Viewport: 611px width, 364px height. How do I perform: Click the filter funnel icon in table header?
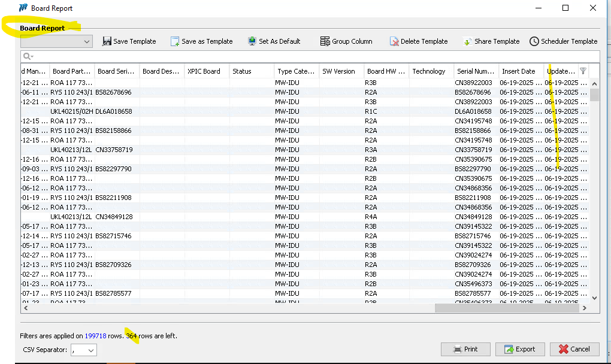pyautogui.click(x=583, y=71)
